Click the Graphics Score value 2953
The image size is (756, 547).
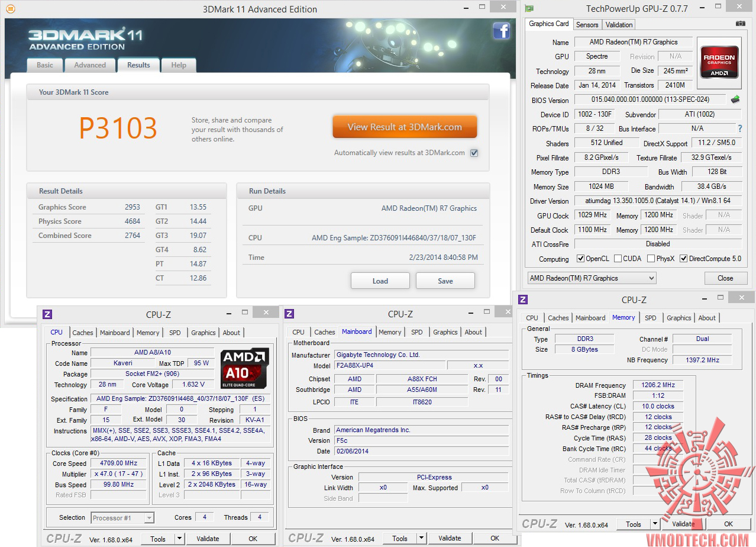pos(133,207)
